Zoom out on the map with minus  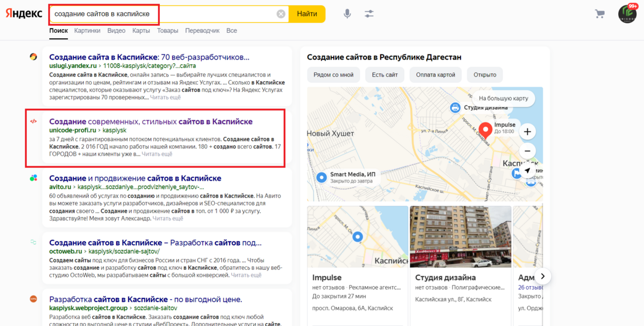(527, 150)
